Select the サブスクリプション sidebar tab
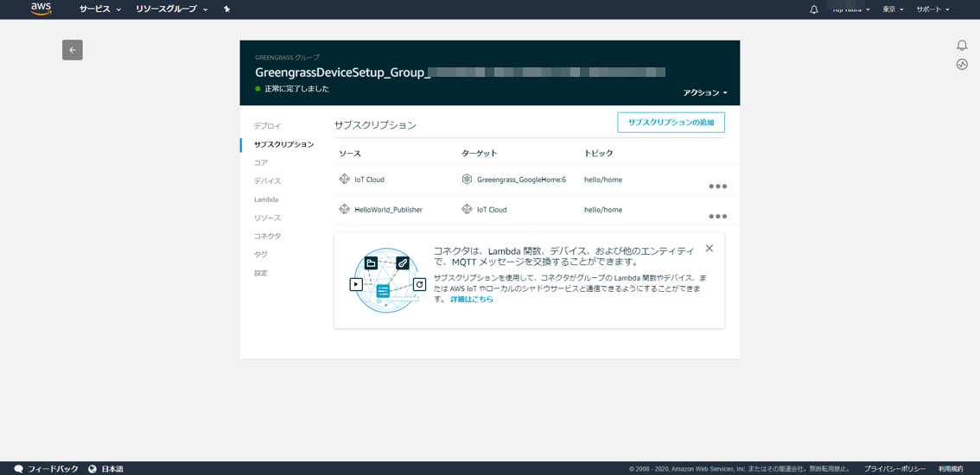The width and height of the screenshot is (980, 475). (283, 144)
